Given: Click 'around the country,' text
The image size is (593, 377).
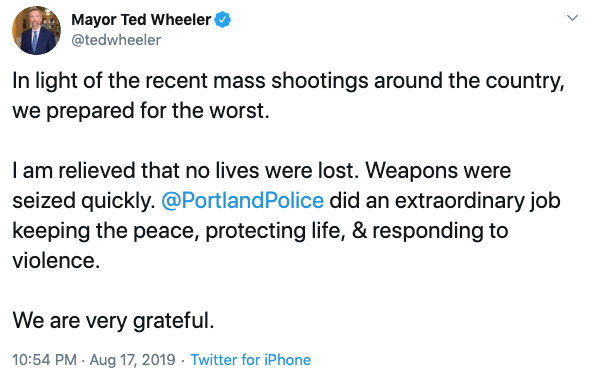Looking at the screenshot, I should (469, 81).
